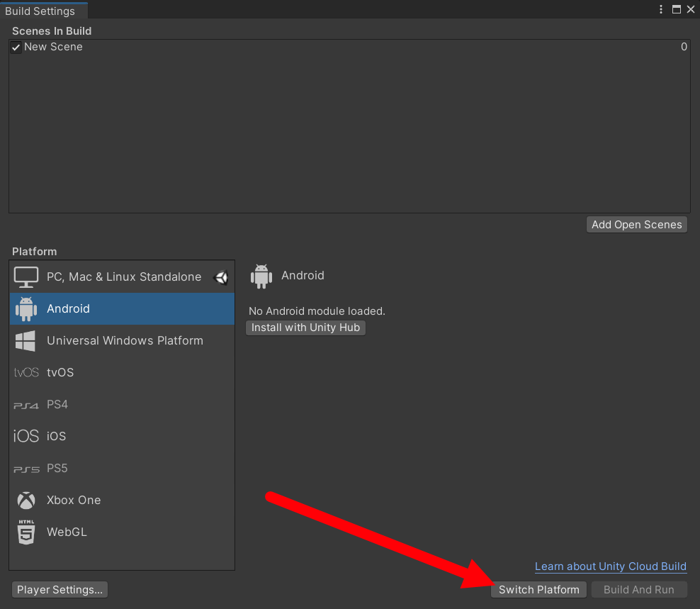Select PC, Mac & Linux Standalone platform

click(122, 277)
